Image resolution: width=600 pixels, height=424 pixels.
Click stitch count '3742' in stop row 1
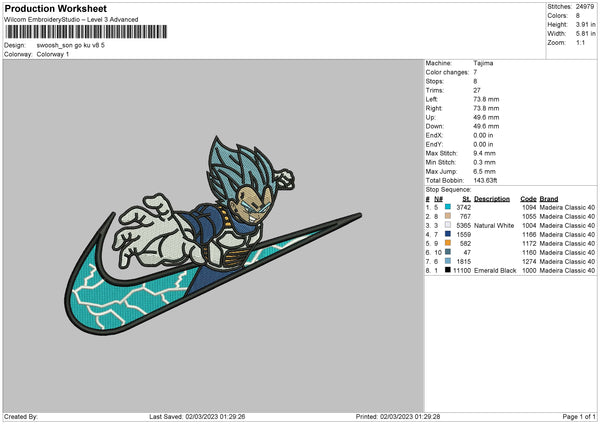(x=463, y=207)
